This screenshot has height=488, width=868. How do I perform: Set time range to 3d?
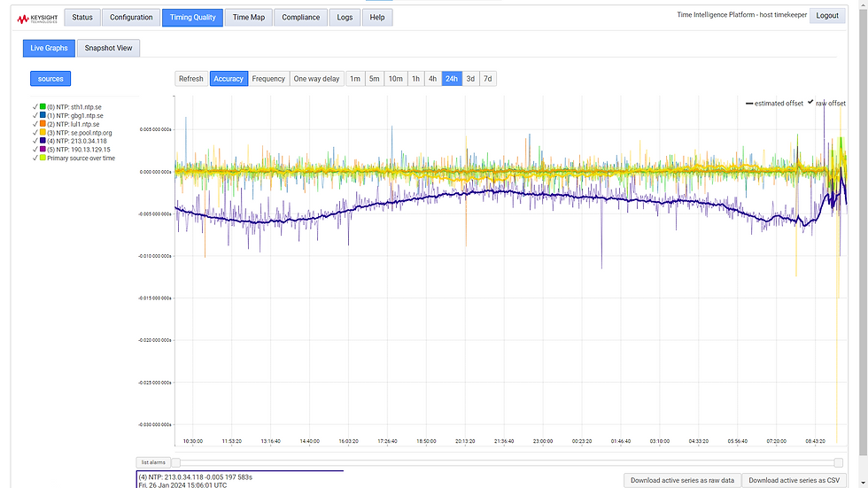click(x=470, y=79)
